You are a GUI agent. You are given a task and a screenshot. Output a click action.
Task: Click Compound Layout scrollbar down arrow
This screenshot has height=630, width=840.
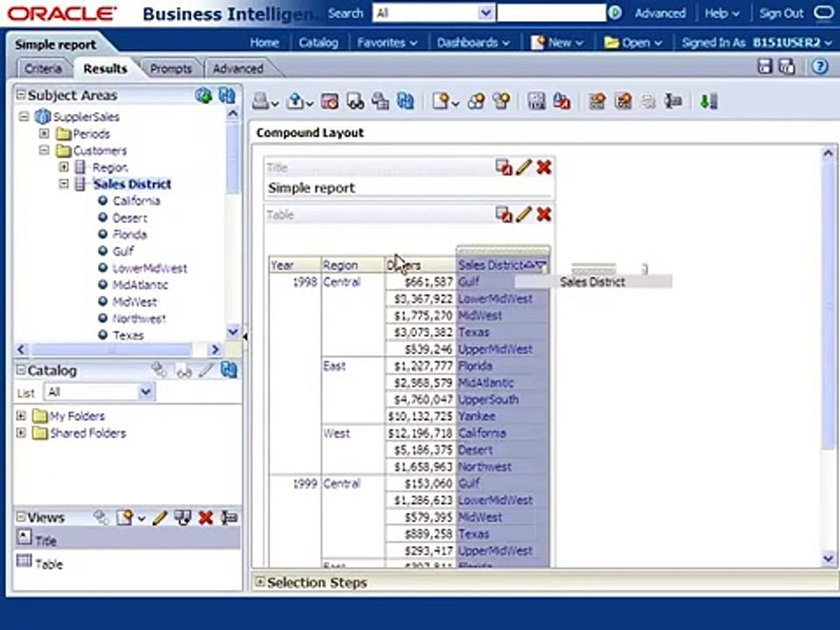[829, 559]
